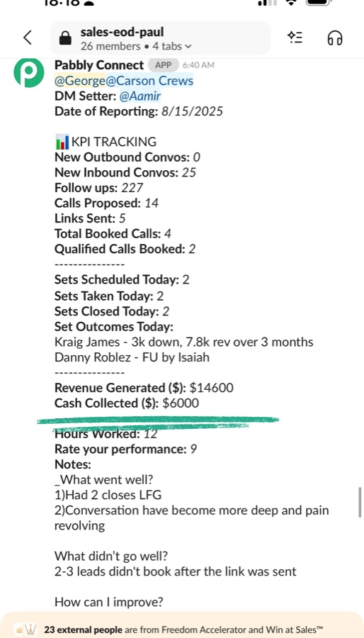Tap the Revenue Generated line
The image size is (364, 638).
(144, 388)
